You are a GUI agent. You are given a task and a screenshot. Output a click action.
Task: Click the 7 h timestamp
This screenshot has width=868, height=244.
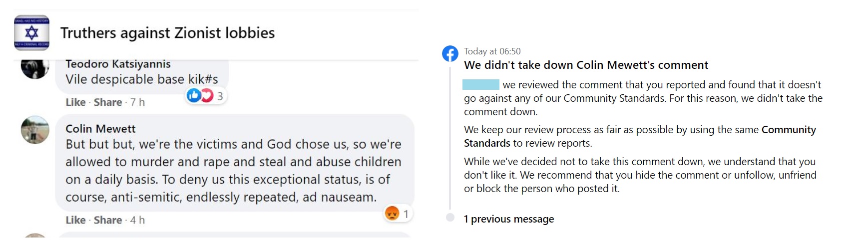point(137,102)
